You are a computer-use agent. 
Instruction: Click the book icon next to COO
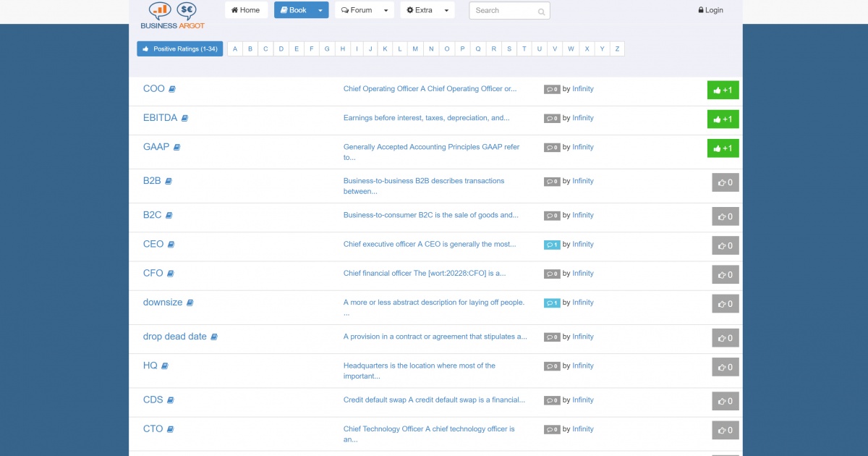pos(172,89)
